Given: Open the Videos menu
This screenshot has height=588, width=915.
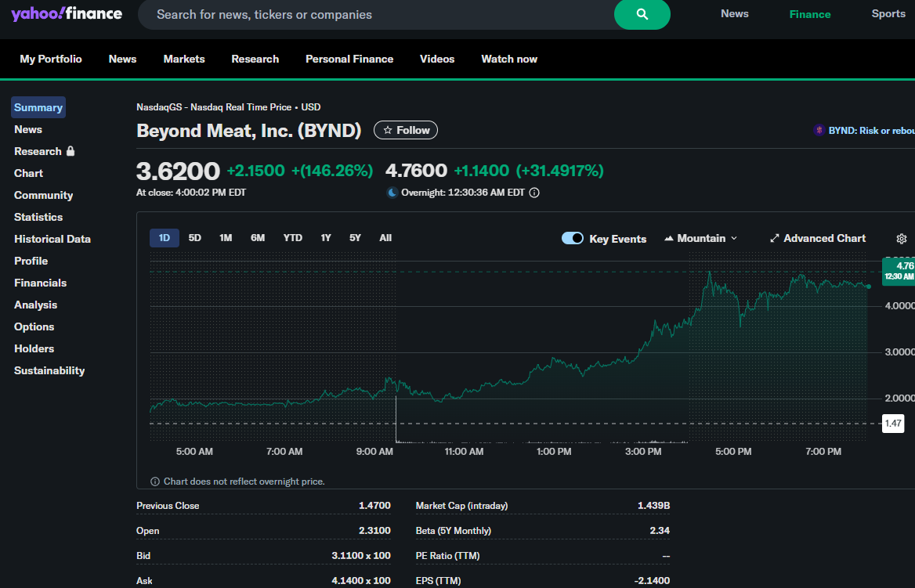Looking at the screenshot, I should coord(437,59).
